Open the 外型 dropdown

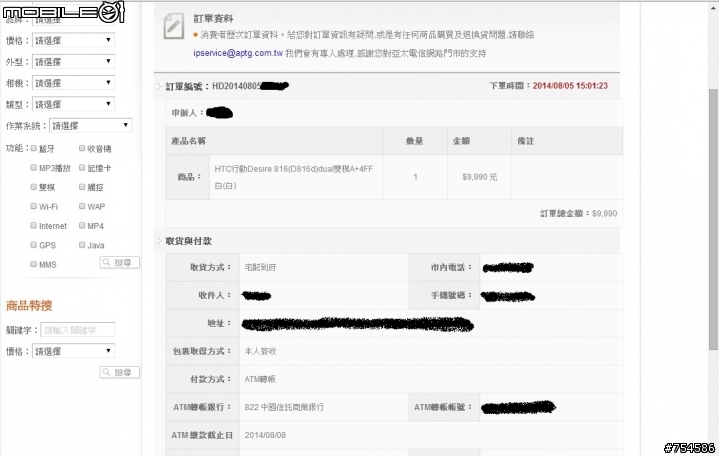(x=73, y=62)
